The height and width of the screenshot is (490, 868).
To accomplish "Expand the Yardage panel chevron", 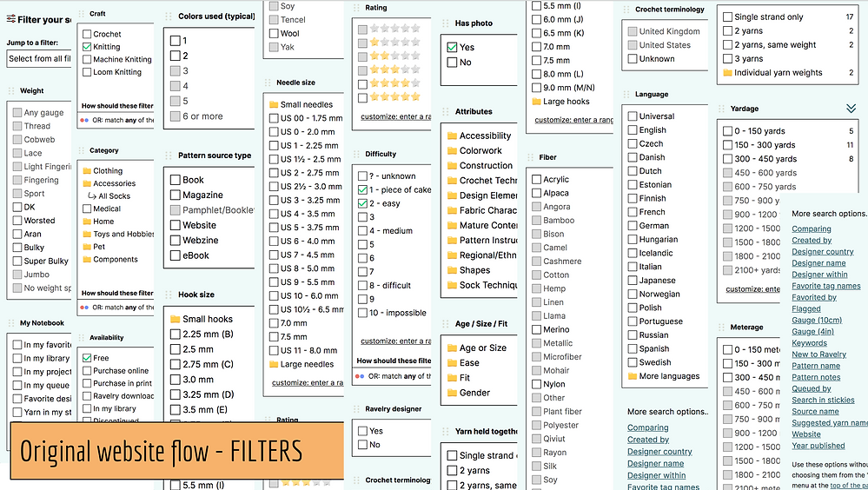I will click(851, 109).
